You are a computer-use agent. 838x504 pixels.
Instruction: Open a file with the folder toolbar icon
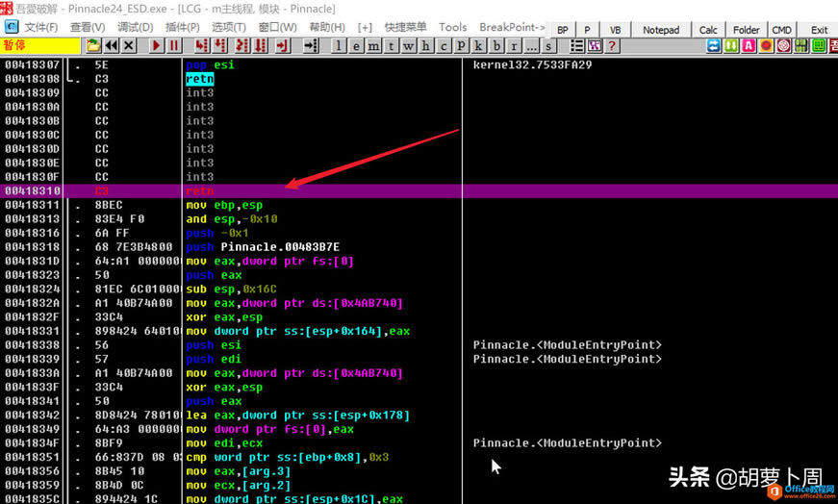pos(93,46)
